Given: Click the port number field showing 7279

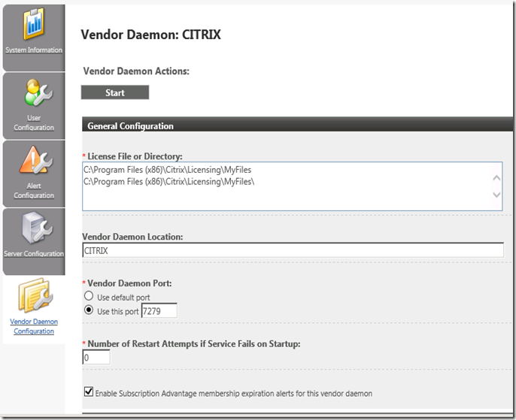Looking at the screenshot, I should click(x=159, y=310).
